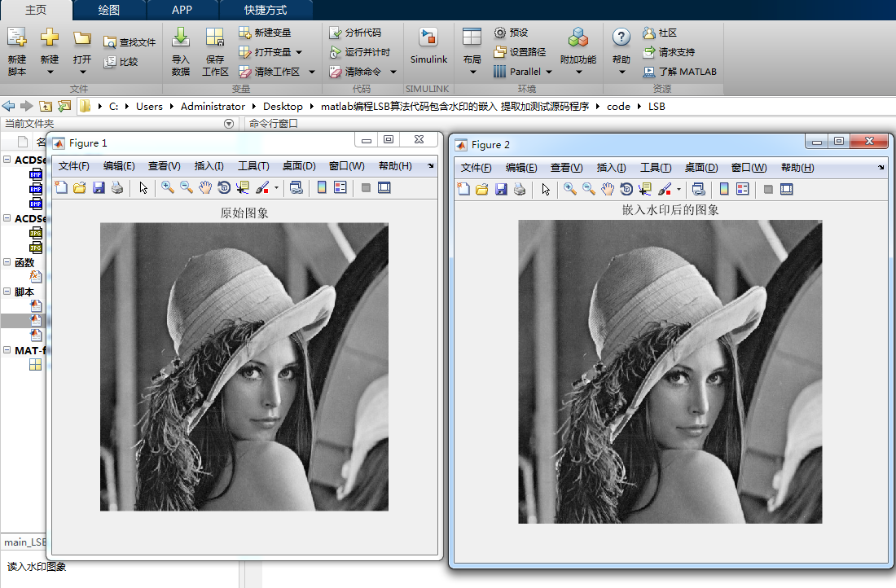Open Preferences (预设)
This screenshot has height=588, width=896.
coord(512,33)
